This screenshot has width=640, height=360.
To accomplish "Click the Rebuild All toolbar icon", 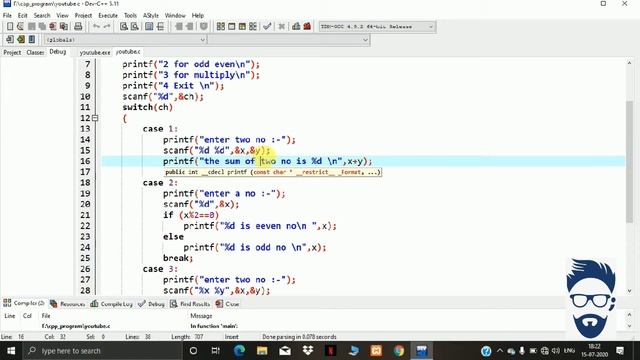I will coord(253,27).
